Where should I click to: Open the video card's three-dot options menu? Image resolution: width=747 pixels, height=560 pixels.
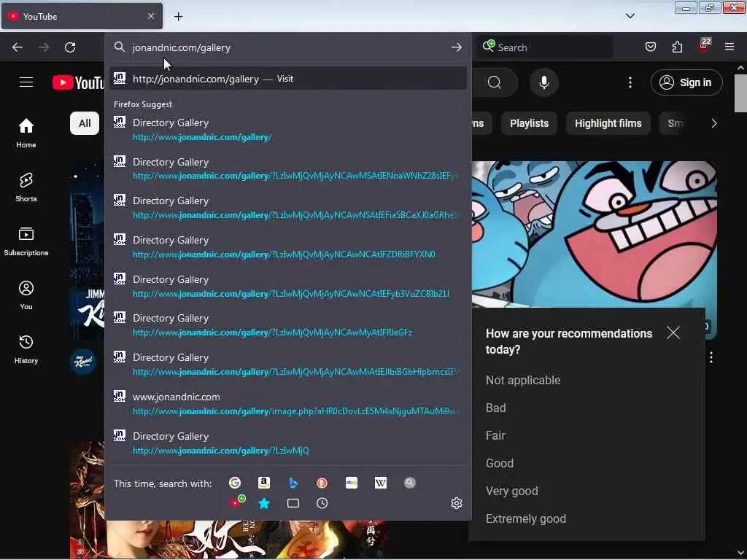pyautogui.click(x=711, y=357)
